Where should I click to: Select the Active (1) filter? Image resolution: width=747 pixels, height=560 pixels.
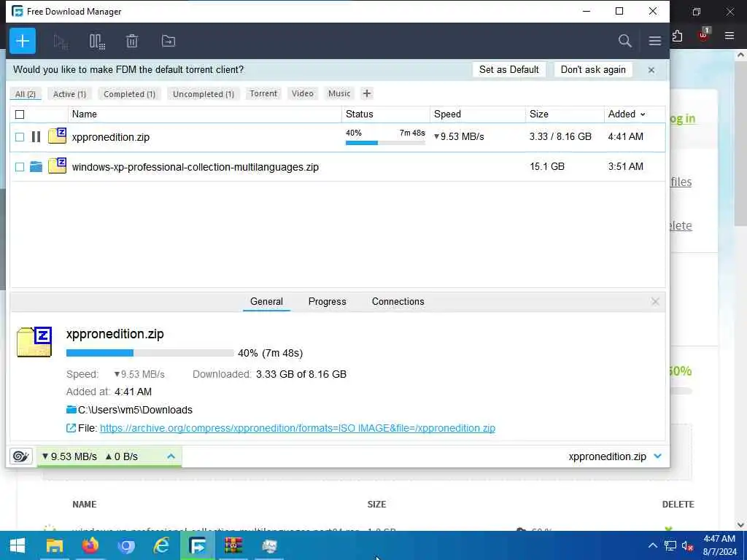click(69, 94)
